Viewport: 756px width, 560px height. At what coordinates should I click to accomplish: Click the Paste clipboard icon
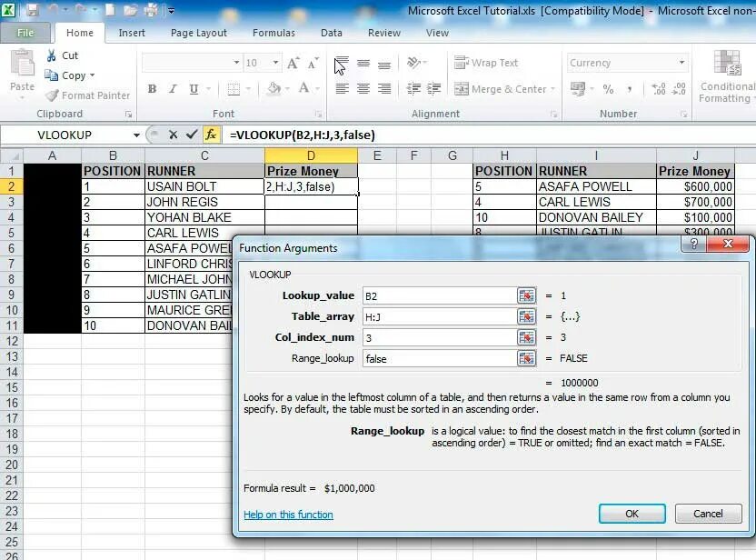click(x=22, y=64)
